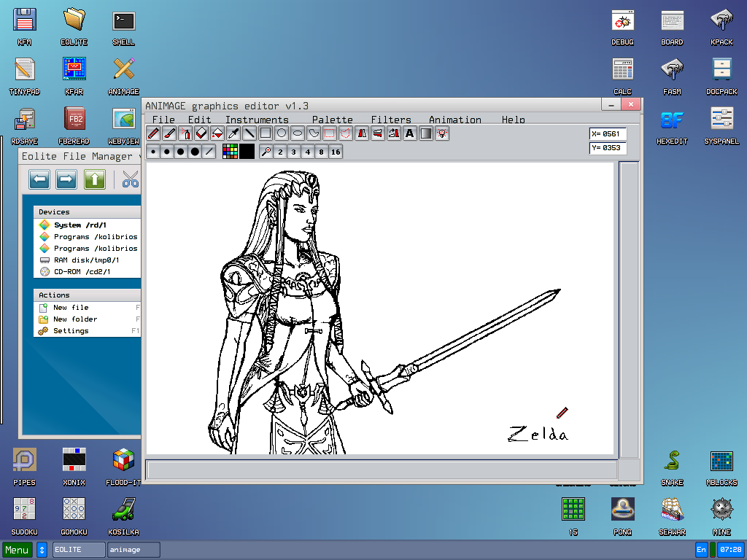The image size is (747, 560).
Task: Toggle 16x zoom level
Action: pos(336,151)
